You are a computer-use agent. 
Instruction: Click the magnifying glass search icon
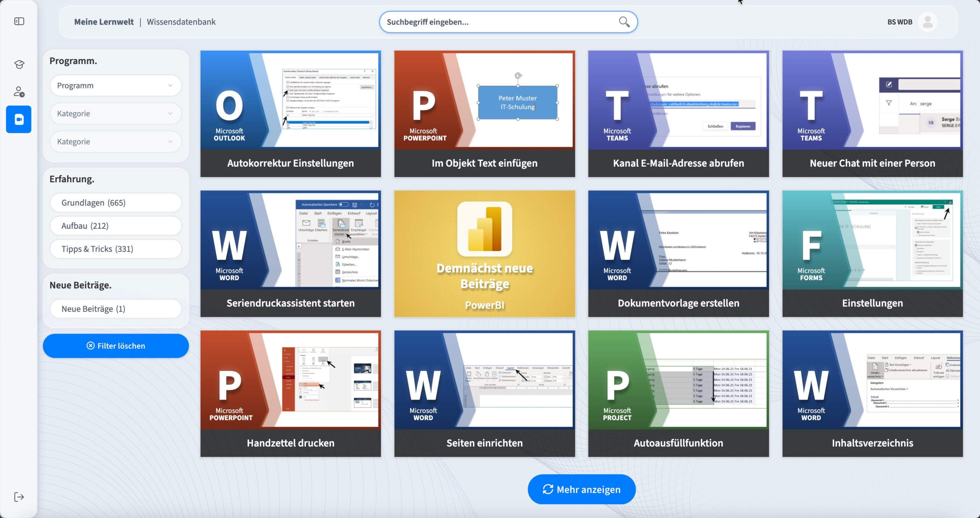click(624, 22)
